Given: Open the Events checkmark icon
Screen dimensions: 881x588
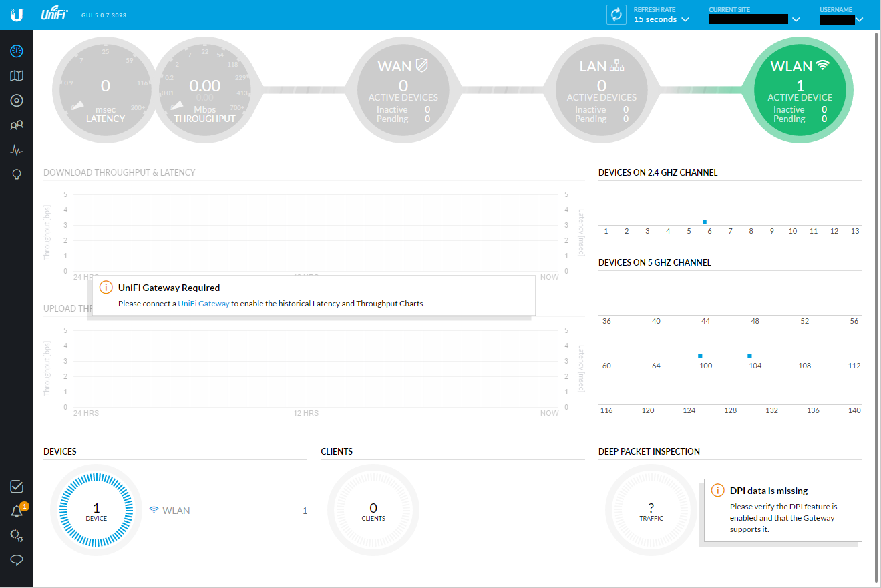Looking at the screenshot, I should click(17, 487).
